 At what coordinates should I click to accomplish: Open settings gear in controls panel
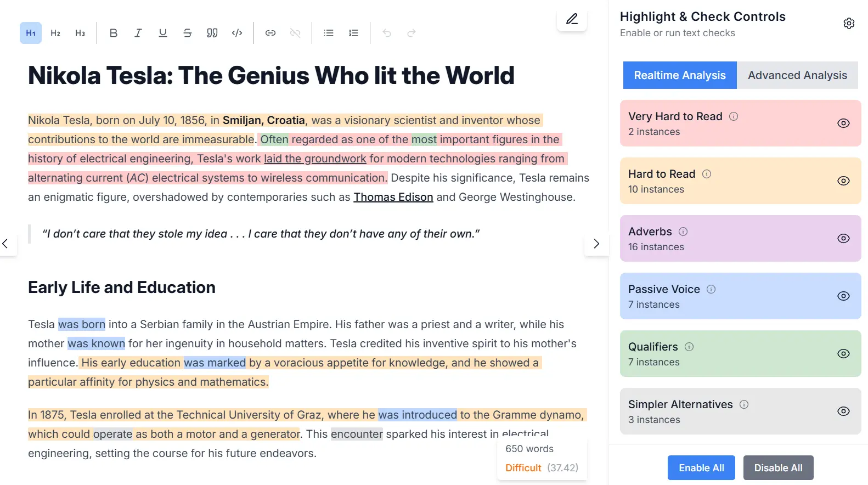point(849,24)
